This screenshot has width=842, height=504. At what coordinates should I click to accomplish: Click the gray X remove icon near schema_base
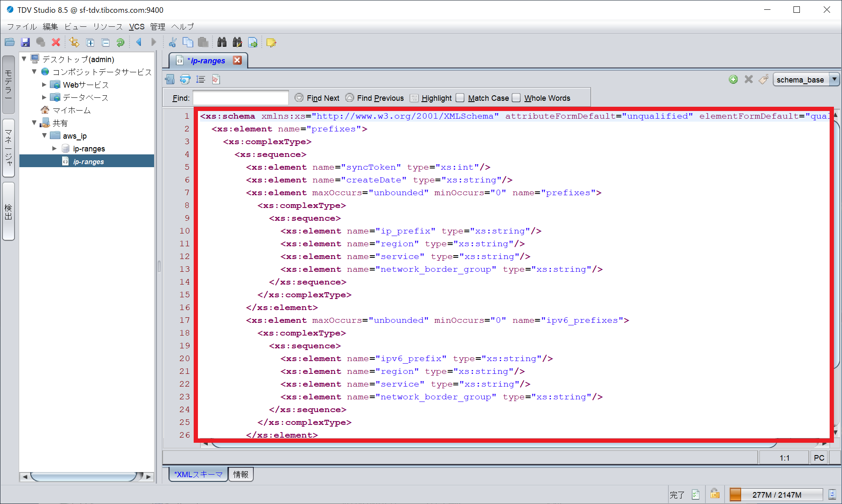point(748,79)
